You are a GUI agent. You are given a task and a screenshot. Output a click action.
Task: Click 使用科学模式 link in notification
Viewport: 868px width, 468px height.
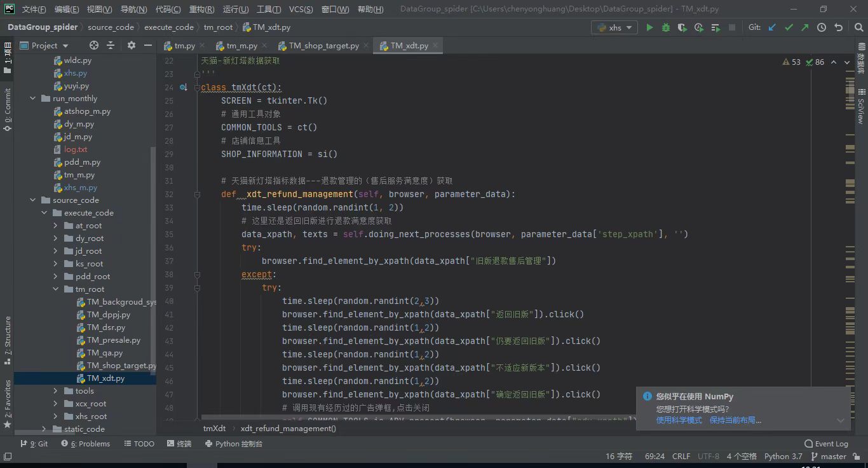coord(679,420)
